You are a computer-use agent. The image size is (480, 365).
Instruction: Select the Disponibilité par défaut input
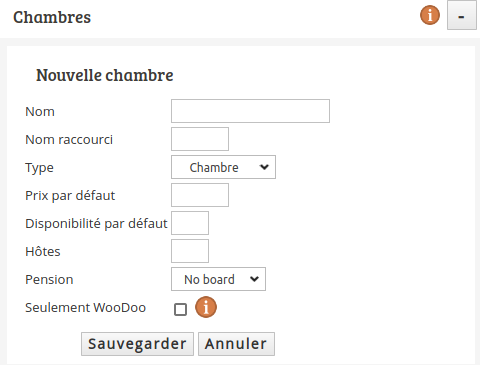pyautogui.click(x=190, y=223)
